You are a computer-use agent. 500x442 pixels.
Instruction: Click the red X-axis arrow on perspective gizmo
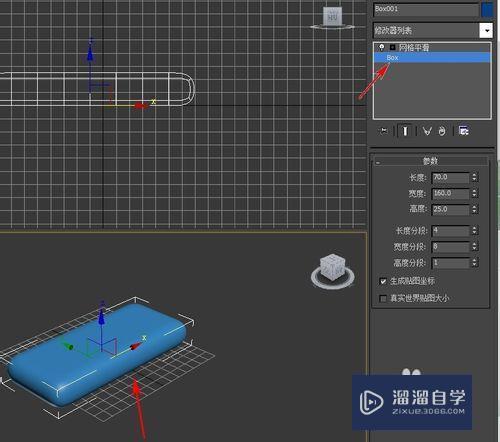136,346
